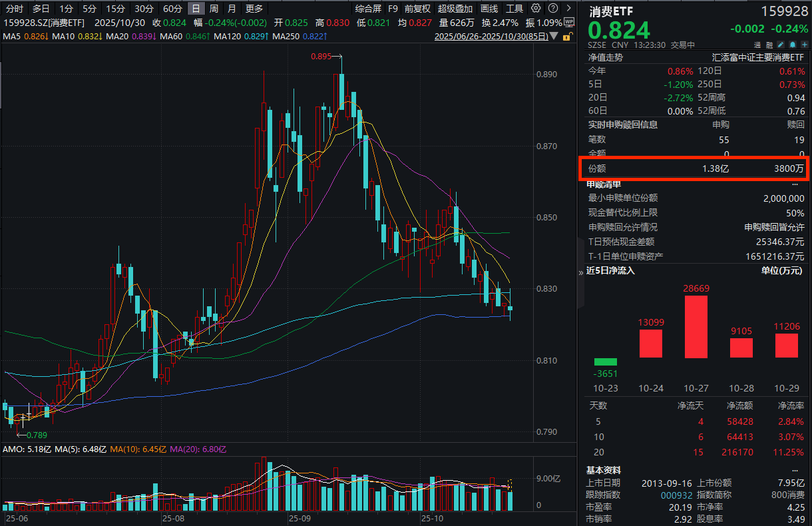Click the 10-27 net inflow bar of 28669
The image size is (812, 526).
pos(696,326)
